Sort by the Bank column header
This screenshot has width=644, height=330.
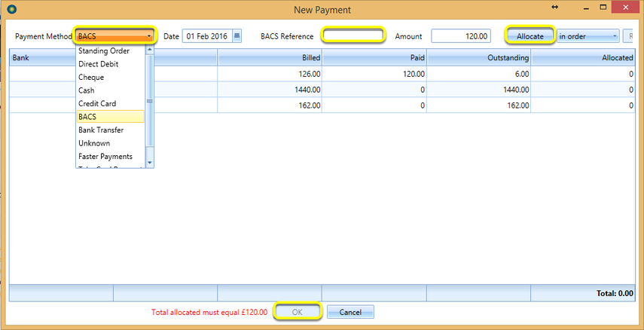62,57
